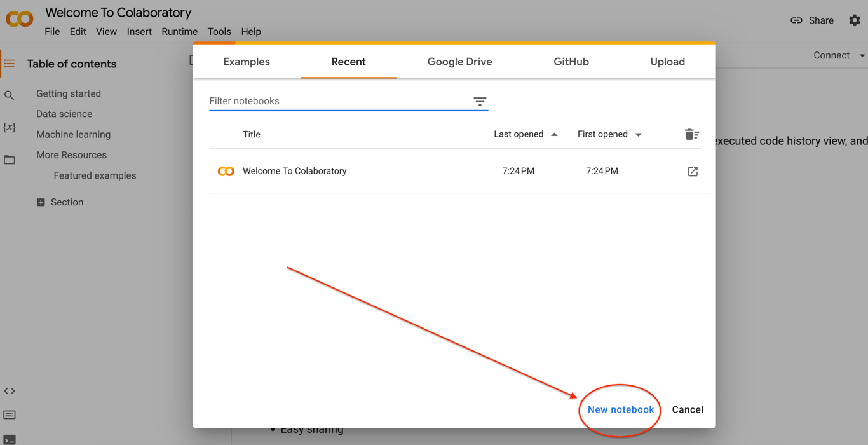Open the Edit menu
This screenshot has width=868, height=445.
click(78, 31)
